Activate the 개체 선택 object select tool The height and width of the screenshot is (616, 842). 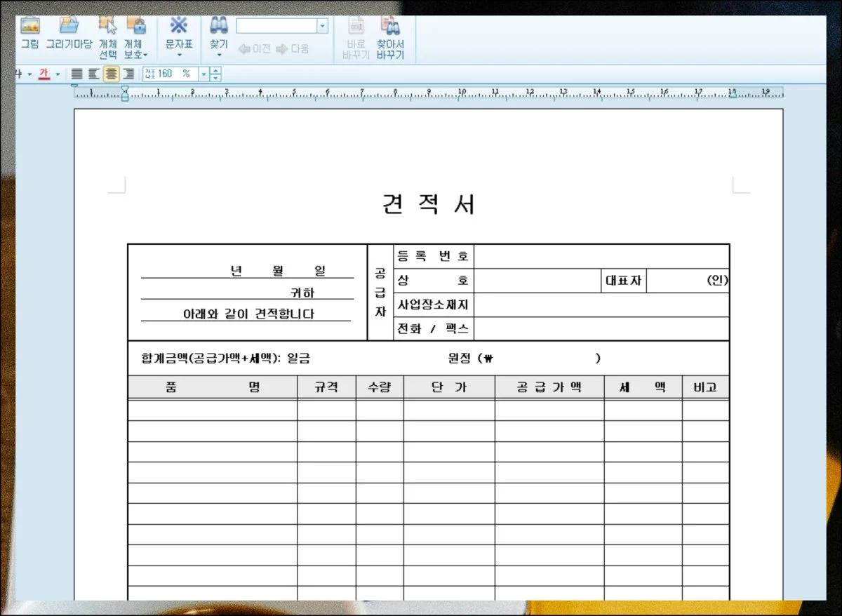[x=107, y=27]
